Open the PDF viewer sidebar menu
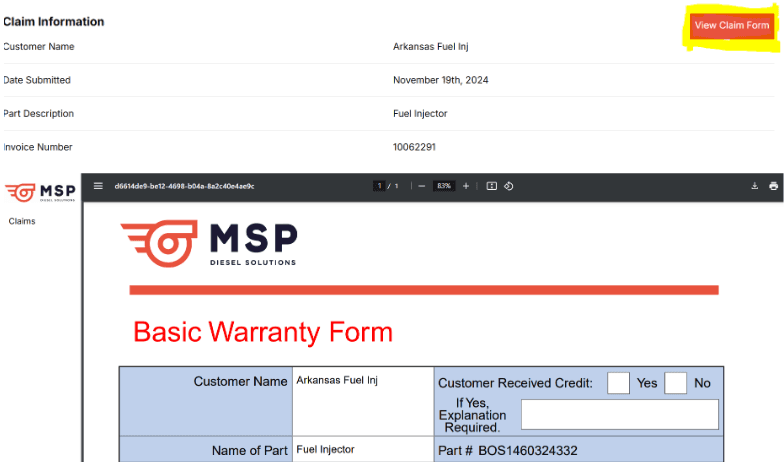Screen dimensions: 784x462 click(98, 186)
